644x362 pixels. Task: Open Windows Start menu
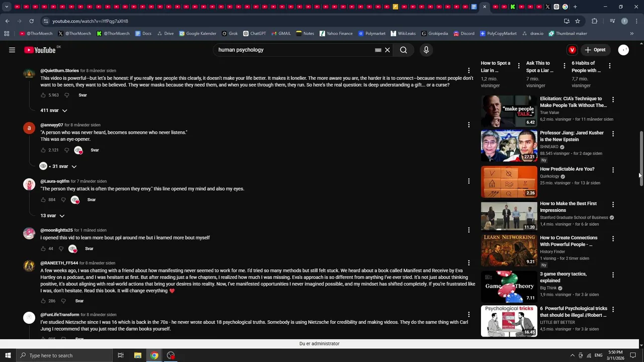8,355
